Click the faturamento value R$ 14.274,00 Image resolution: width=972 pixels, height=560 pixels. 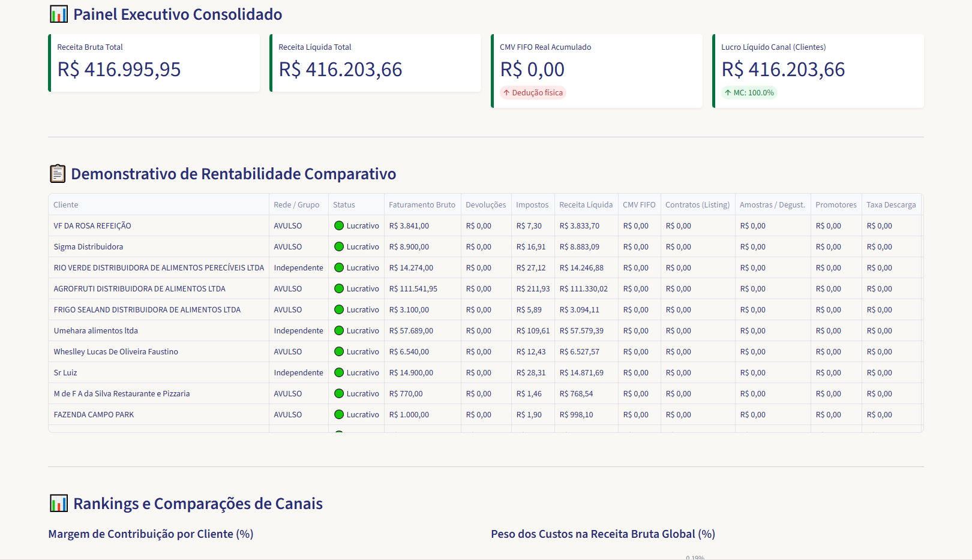(x=411, y=267)
